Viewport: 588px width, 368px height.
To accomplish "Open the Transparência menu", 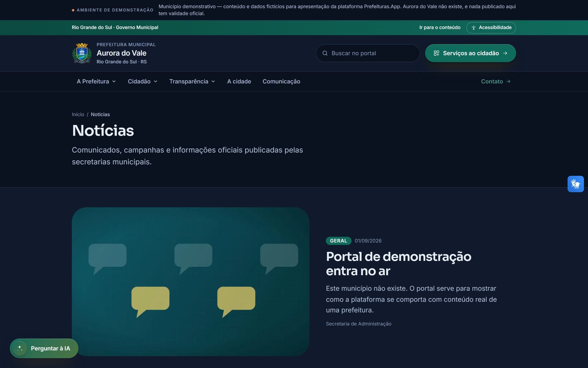I will (192, 82).
